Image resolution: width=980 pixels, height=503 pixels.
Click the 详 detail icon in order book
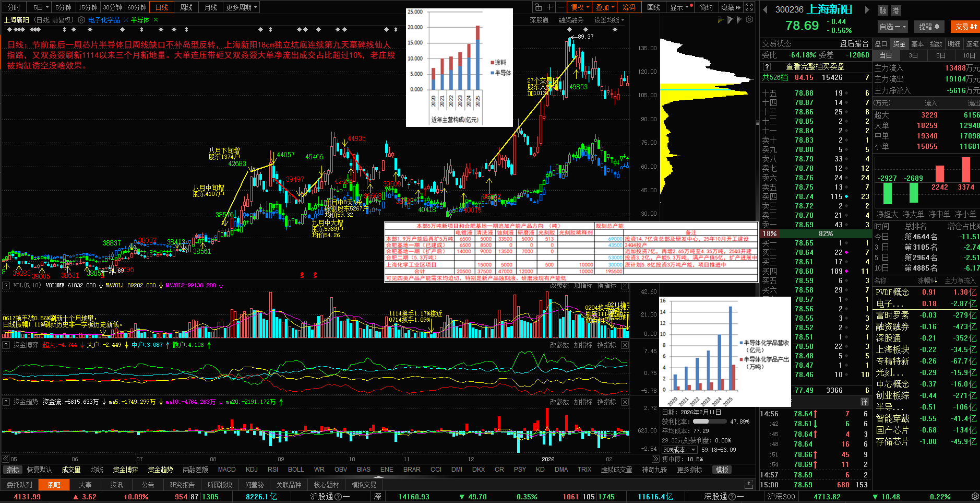coord(864,402)
